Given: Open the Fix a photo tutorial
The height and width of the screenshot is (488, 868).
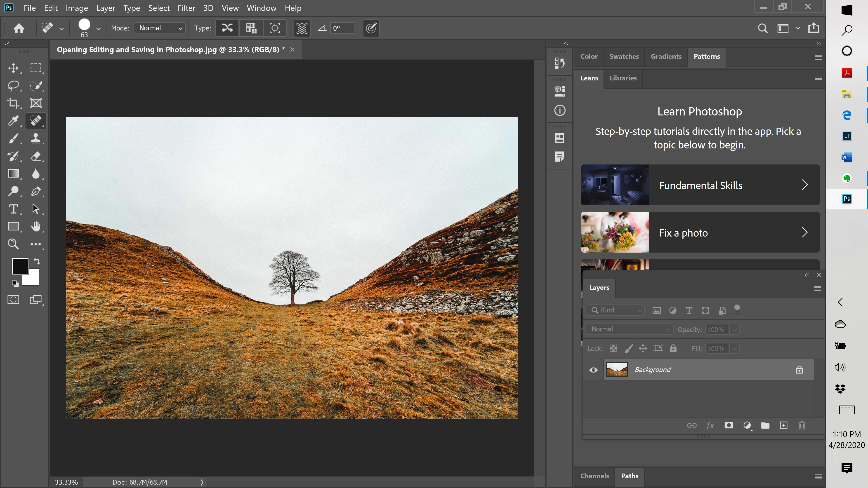Looking at the screenshot, I should pos(700,232).
